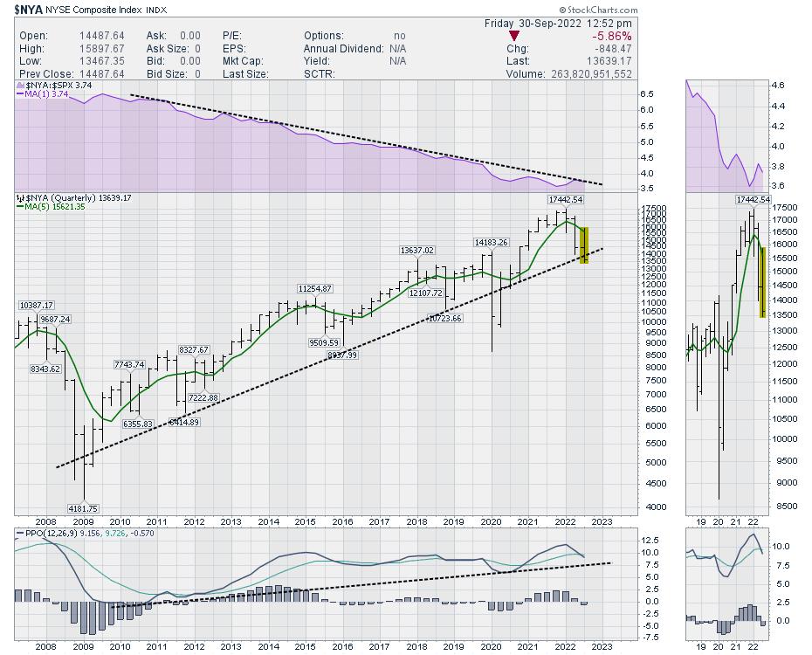Screen dimensions: 812x655
Task: Click the 2023 year on bottom axis
Action: pos(602,647)
